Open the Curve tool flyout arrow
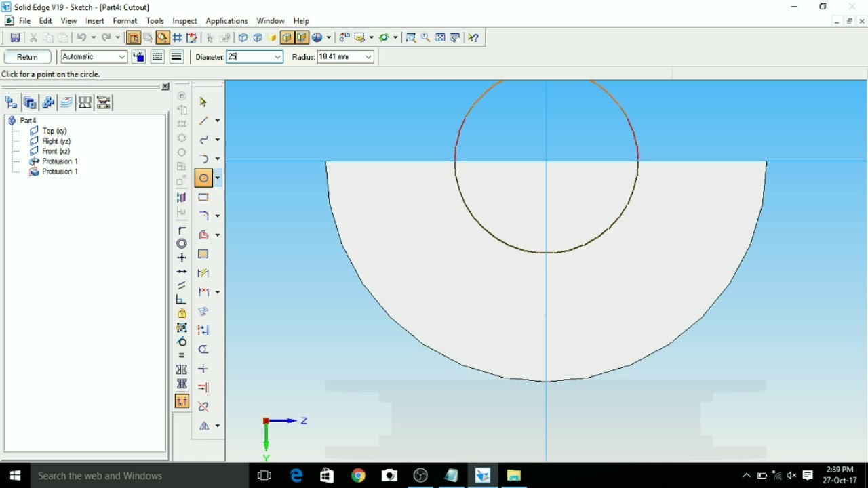 (x=218, y=140)
